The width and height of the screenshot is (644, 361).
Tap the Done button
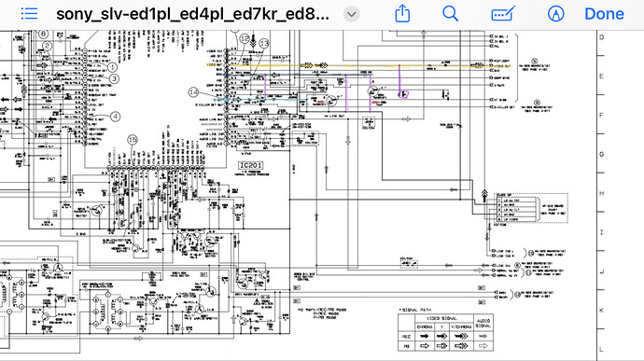click(604, 14)
